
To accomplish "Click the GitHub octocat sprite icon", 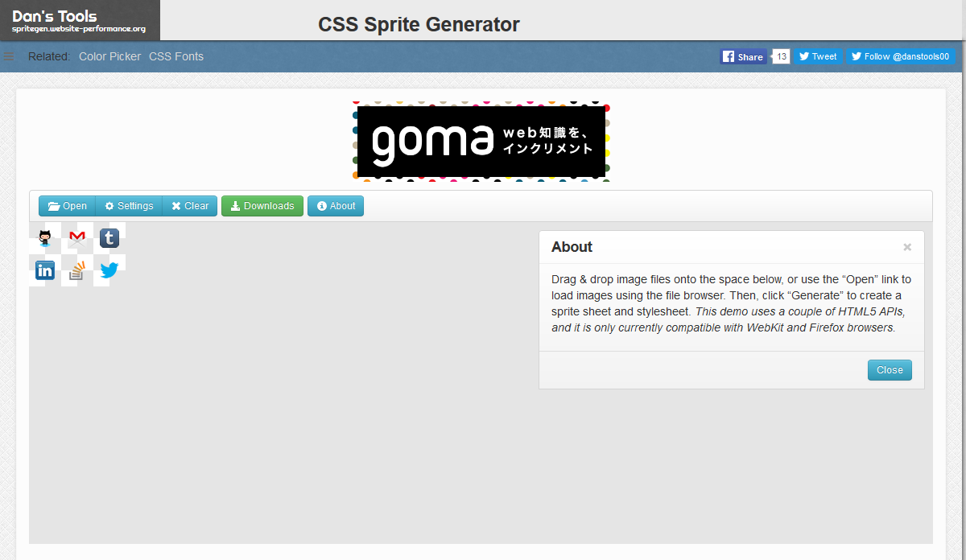I will [45, 238].
